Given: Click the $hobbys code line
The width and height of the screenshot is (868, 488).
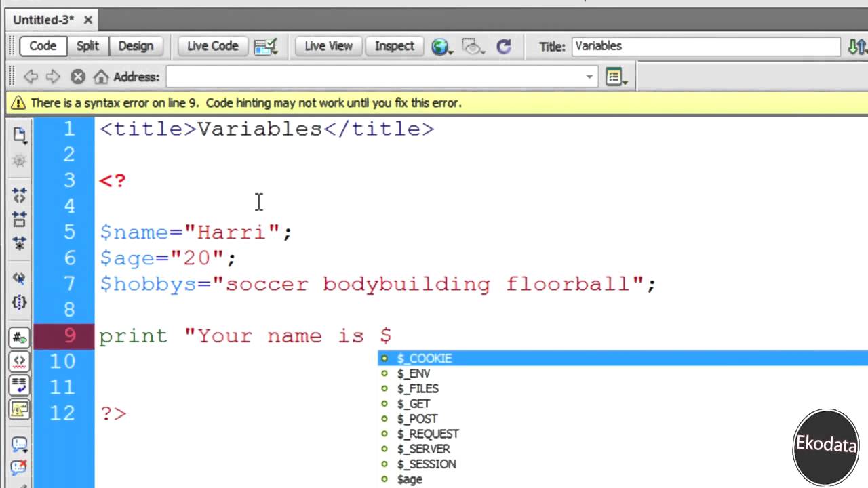Looking at the screenshot, I should pos(378,284).
